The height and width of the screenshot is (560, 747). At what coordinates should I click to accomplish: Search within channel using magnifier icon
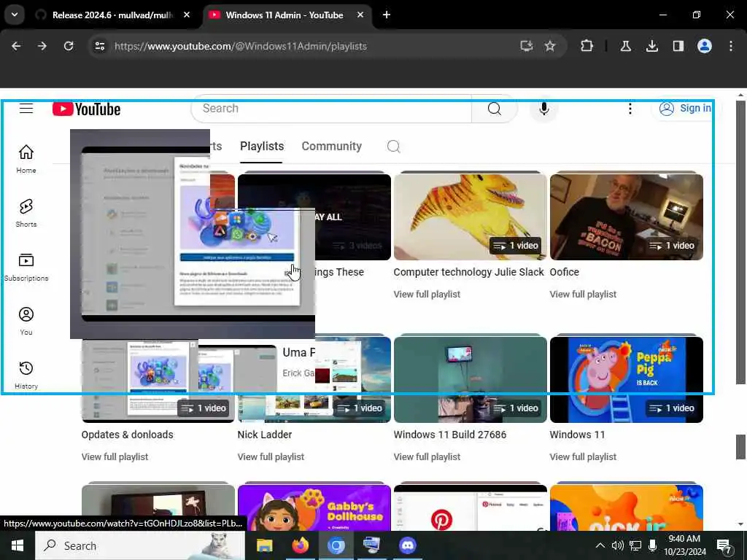coord(393,146)
